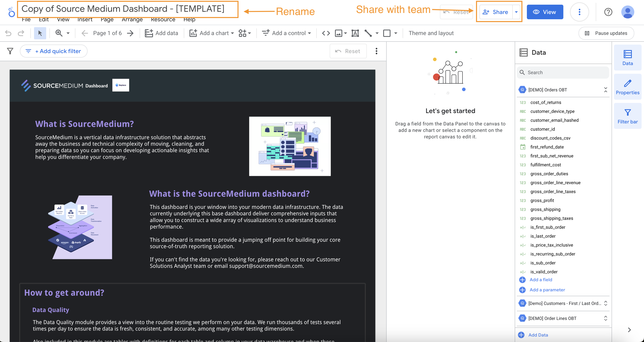Click the undo arrow icon
This screenshot has height=342, width=644.
pyautogui.click(x=8, y=33)
